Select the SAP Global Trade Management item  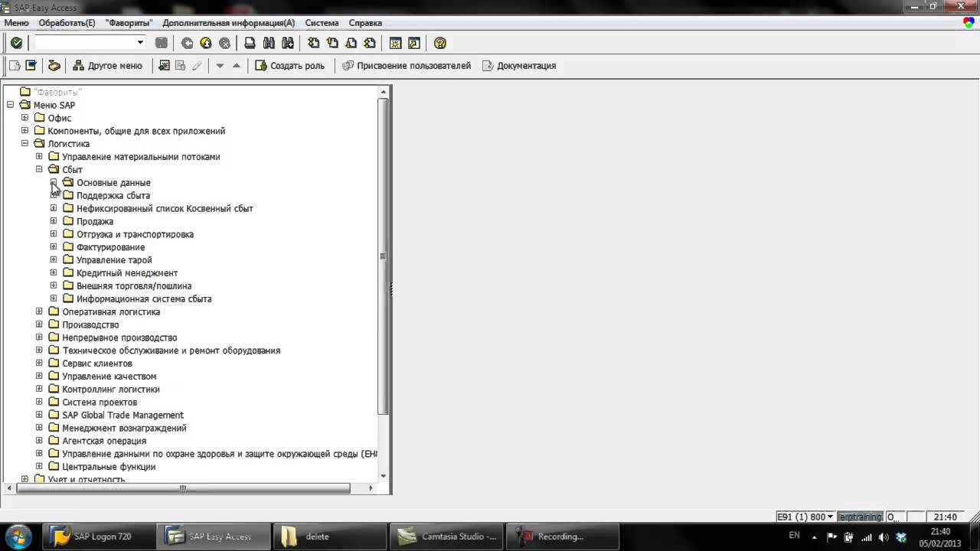coord(122,415)
